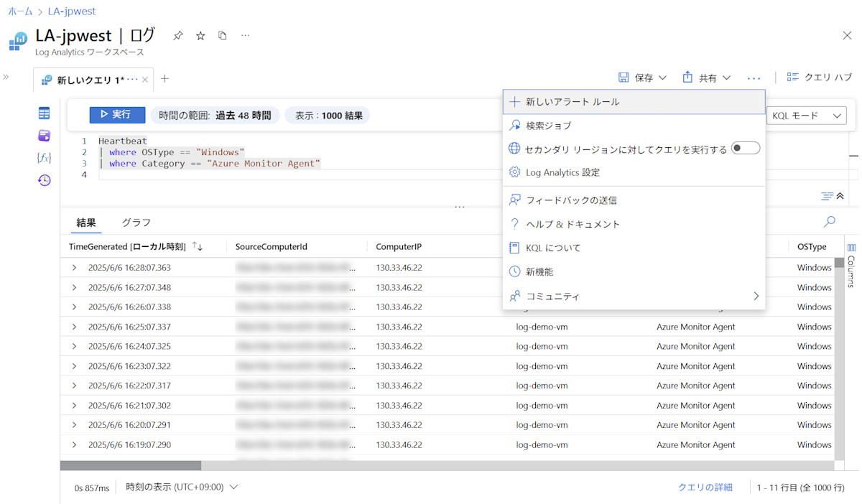Screen dimensions: 862x504
Task: Collapse the query editor with chevron icon
Action: [840, 196]
